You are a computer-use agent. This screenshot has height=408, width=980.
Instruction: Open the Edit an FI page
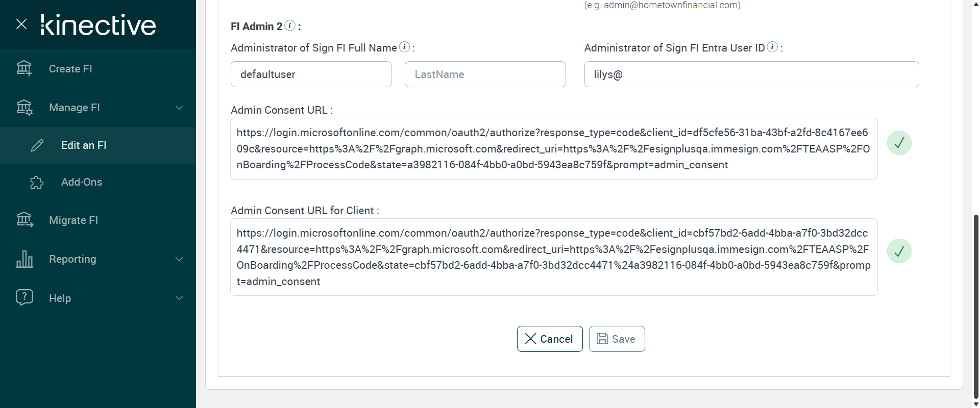click(x=84, y=145)
